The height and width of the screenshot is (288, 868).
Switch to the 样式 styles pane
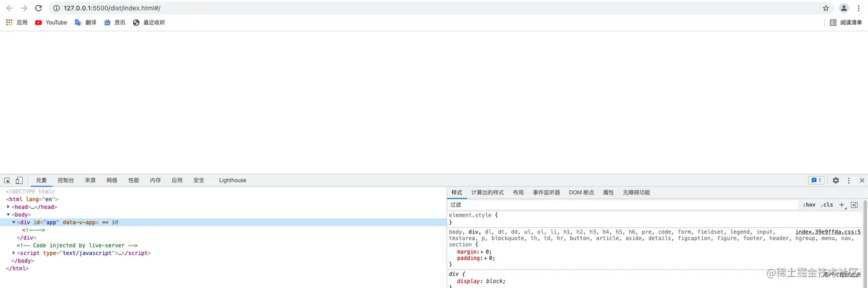(x=456, y=193)
